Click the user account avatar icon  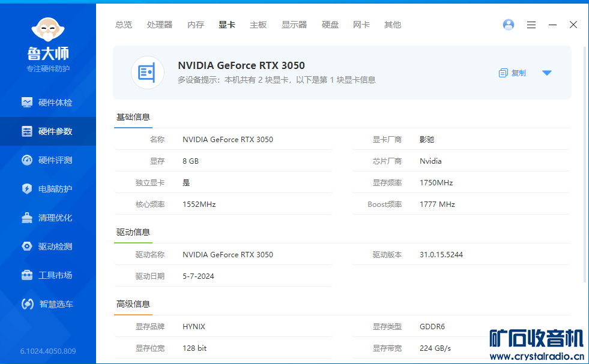pos(509,25)
